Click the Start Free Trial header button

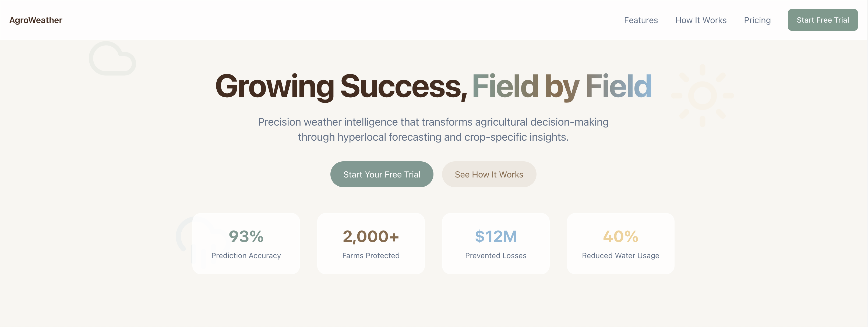[x=823, y=20]
